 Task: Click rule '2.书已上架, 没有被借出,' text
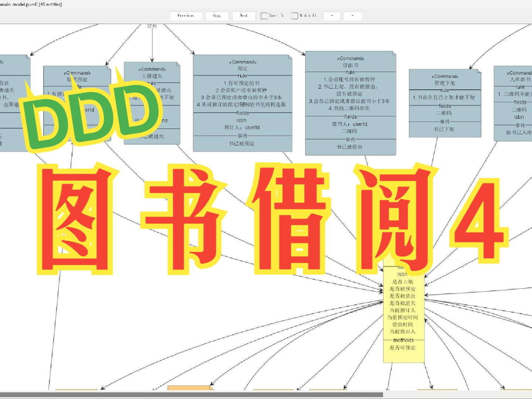point(348,86)
